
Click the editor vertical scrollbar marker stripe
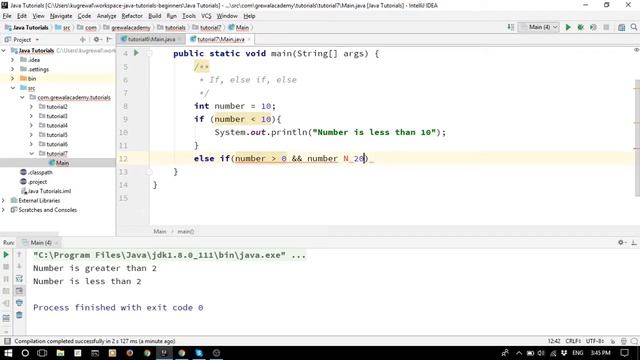[x=637, y=139]
